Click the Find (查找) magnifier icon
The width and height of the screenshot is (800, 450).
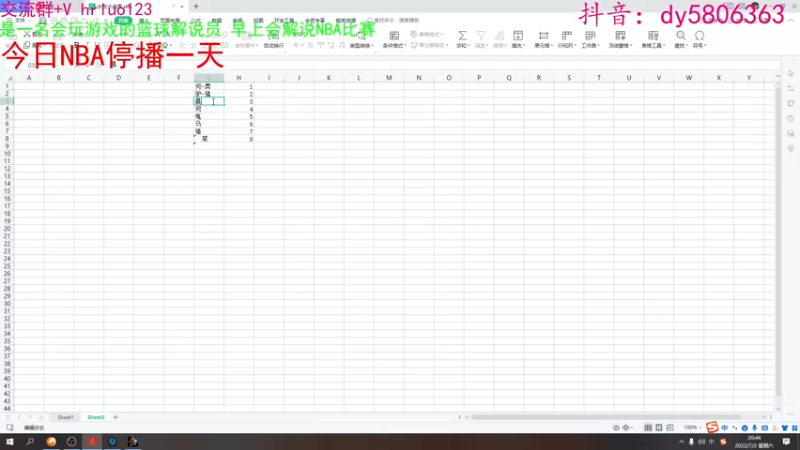681,36
